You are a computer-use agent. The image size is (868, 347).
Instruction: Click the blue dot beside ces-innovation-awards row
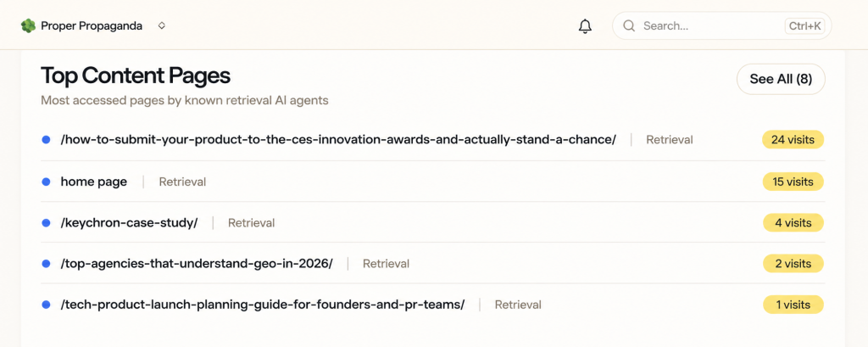47,140
